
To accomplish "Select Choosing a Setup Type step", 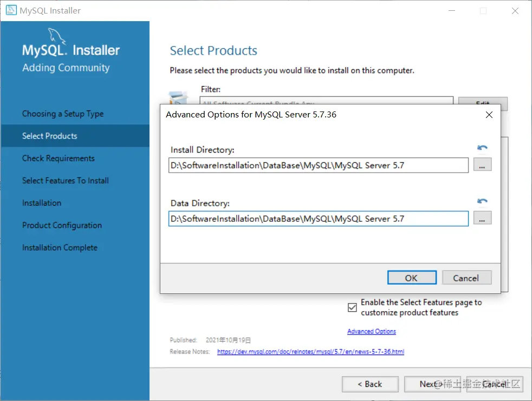I will 63,114.
